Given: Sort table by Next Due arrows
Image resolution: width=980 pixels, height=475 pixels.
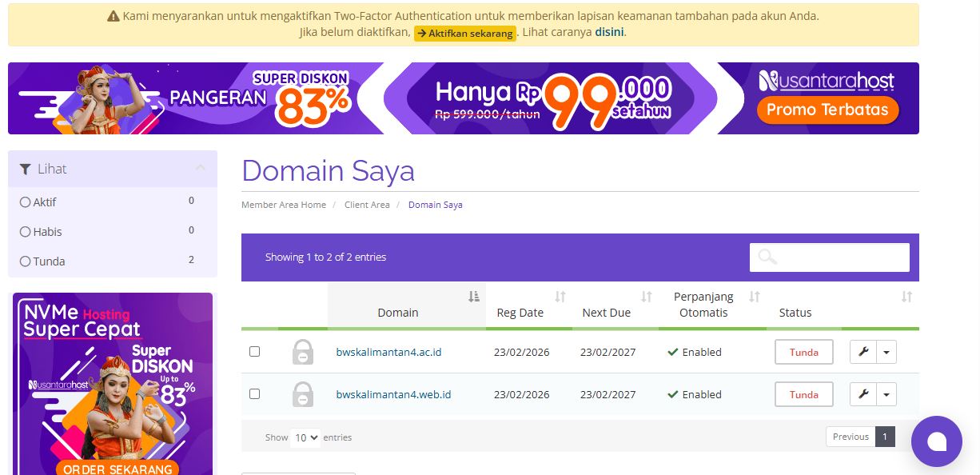Looking at the screenshot, I should [647, 297].
